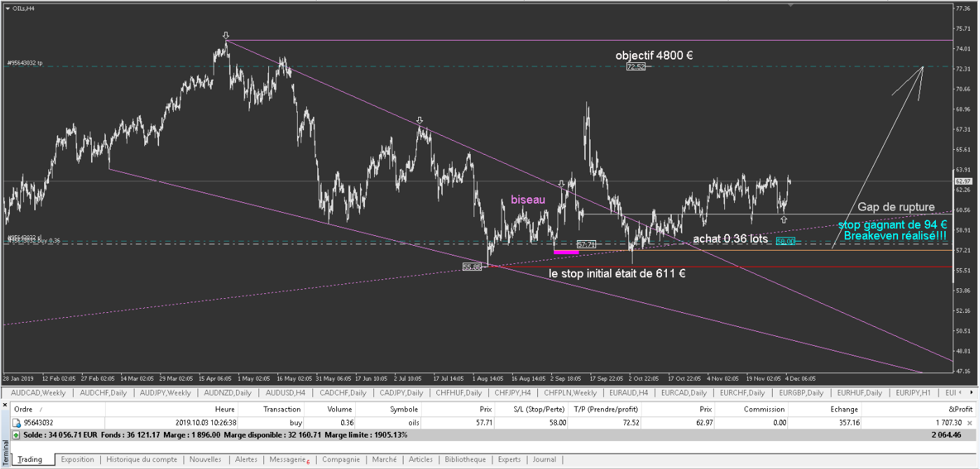Screen dimensions: 980x469
Task: Select the down arrow object at the chart peak
Action: pos(226,35)
